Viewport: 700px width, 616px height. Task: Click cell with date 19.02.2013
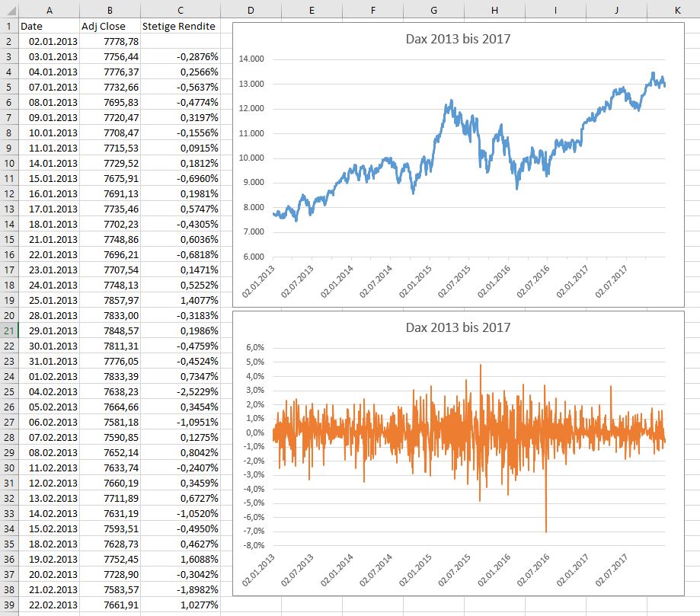[49, 560]
